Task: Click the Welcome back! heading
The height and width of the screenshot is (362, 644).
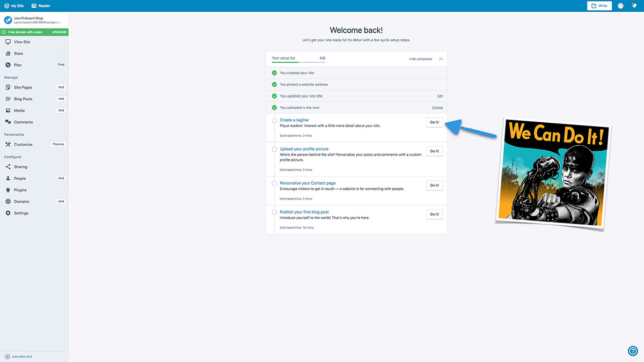Action: coord(356,30)
